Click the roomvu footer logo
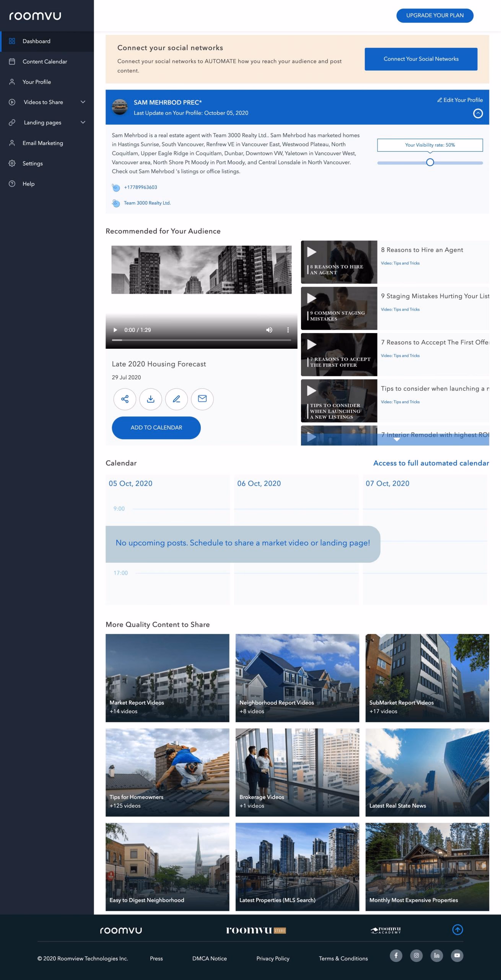This screenshot has width=501, height=980. click(x=121, y=930)
